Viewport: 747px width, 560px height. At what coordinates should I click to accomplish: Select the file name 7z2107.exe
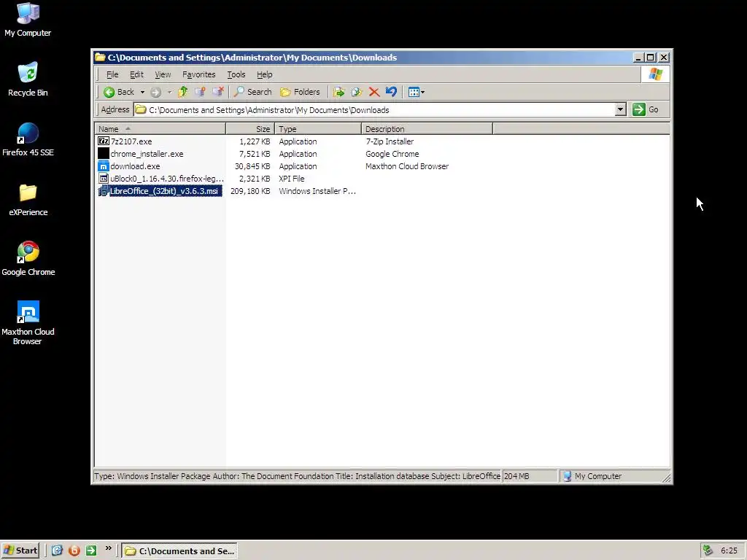[131, 141]
